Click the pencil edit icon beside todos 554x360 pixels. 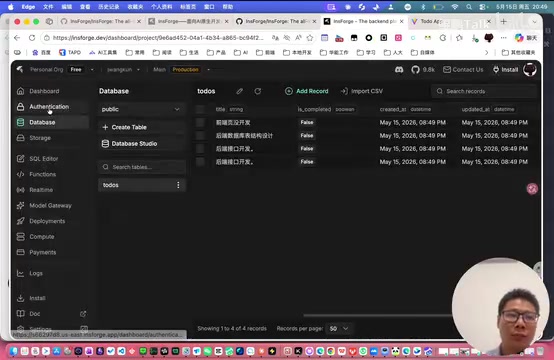[240, 91]
